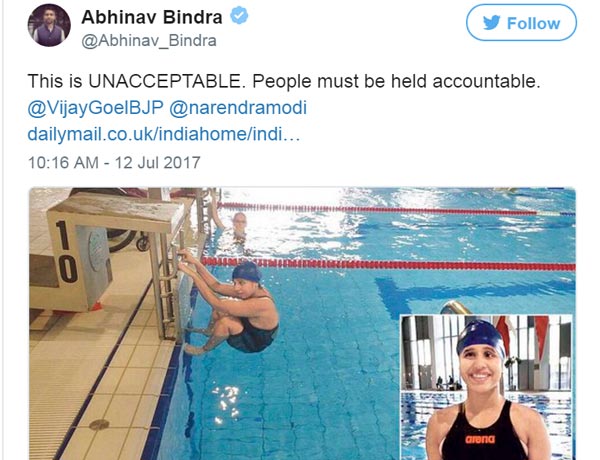Click the wheelchair wheel behind the block
Viewport: 600px width, 460px height.
point(122,240)
